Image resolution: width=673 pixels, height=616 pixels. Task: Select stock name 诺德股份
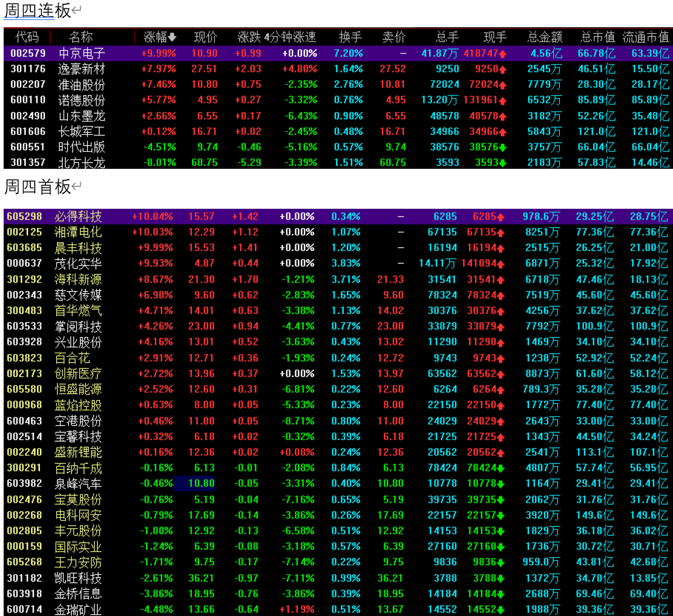(82, 100)
